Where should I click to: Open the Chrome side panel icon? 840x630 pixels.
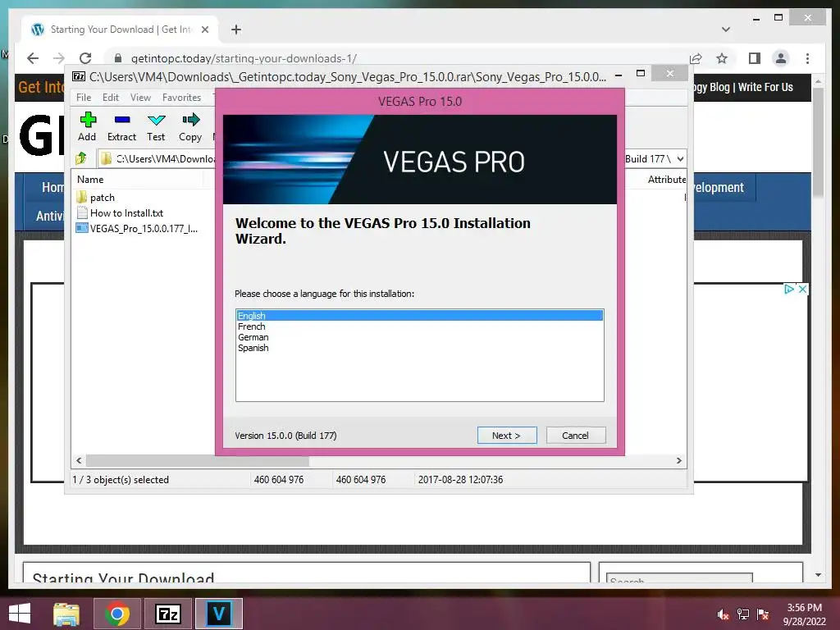tap(755, 58)
